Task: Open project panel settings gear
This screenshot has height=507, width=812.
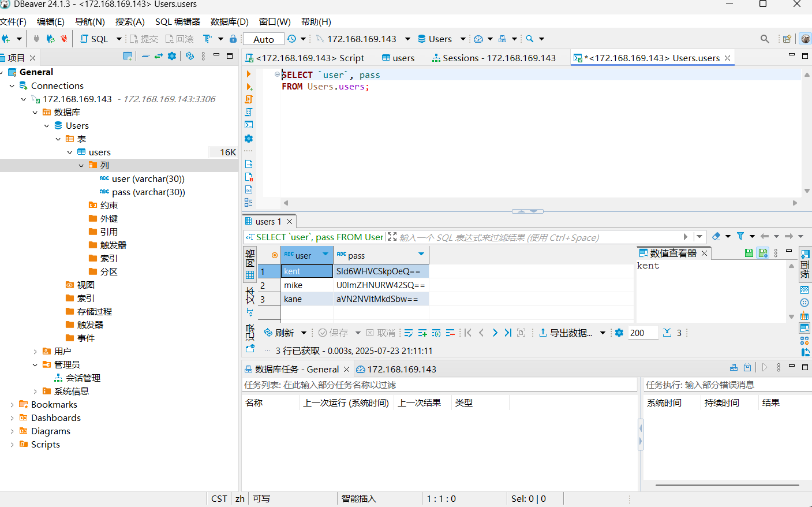Action: (172, 56)
